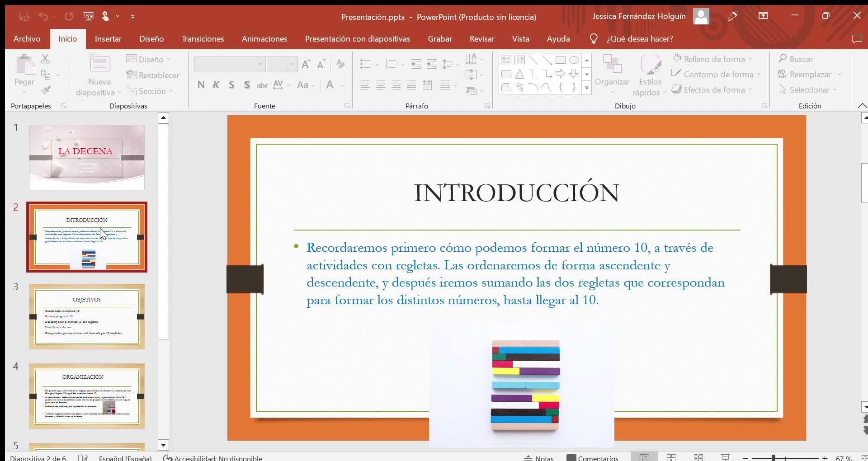This screenshot has height=461, width=868.
Task: Click the Organizar icon
Action: (x=612, y=65)
